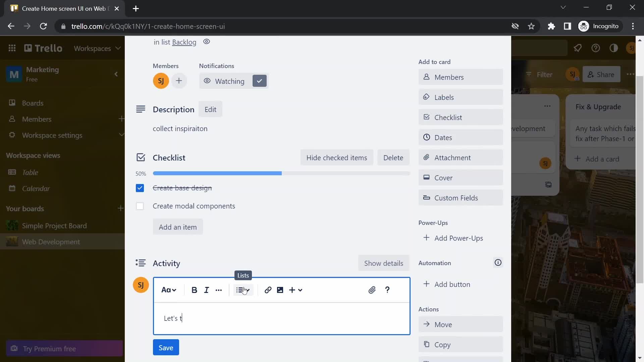Click the Help icon in activity toolbar
644x362 pixels.
click(x=387, y=290)
